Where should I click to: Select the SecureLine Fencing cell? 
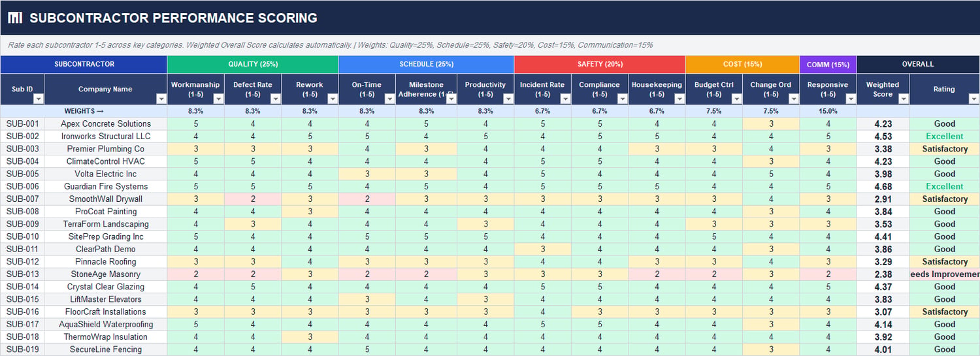pos(106,349)
